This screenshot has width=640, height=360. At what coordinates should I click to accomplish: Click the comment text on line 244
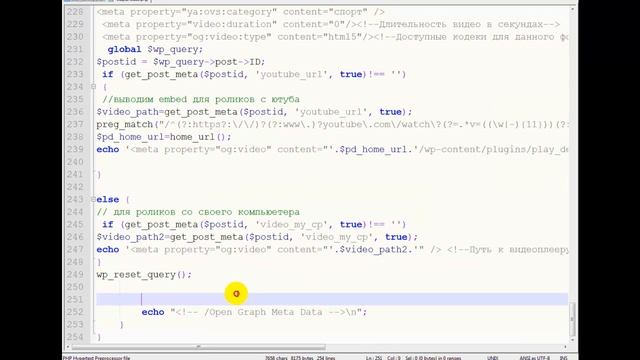tap(198, 212)
